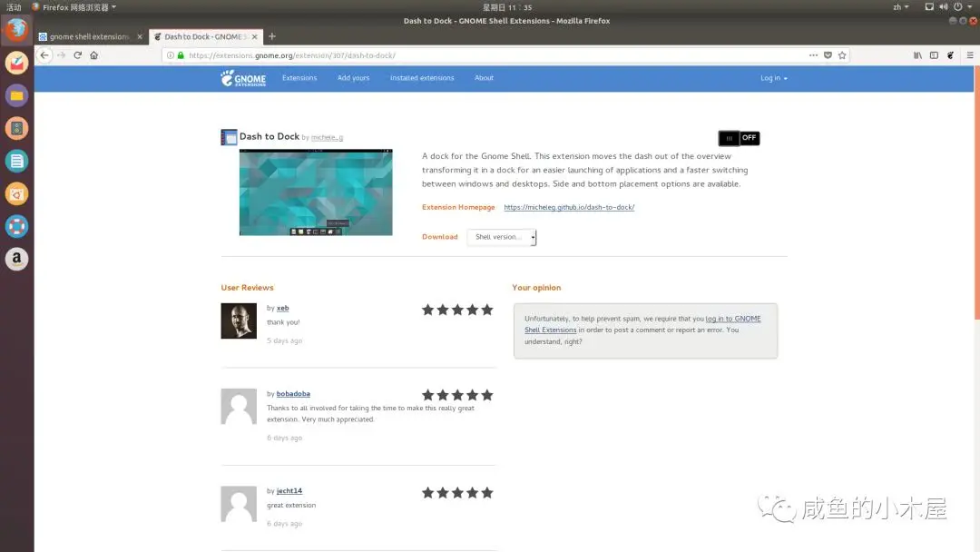Open reviewer bobadoba profile link
Viewport: 980px width, 552px height.
[x=293, y=394]
